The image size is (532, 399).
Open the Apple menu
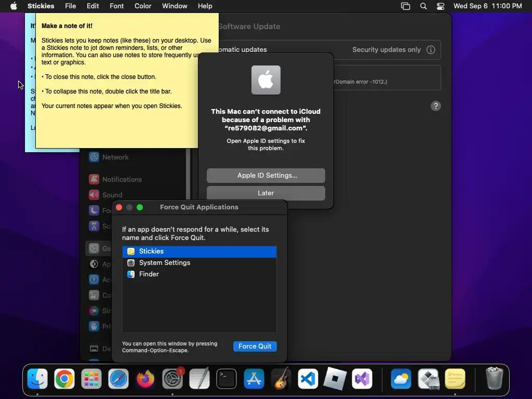[x=14, y=6]
